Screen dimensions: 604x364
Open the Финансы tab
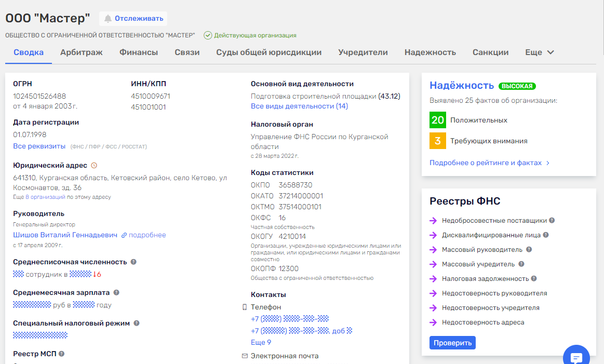coord(139,52)
